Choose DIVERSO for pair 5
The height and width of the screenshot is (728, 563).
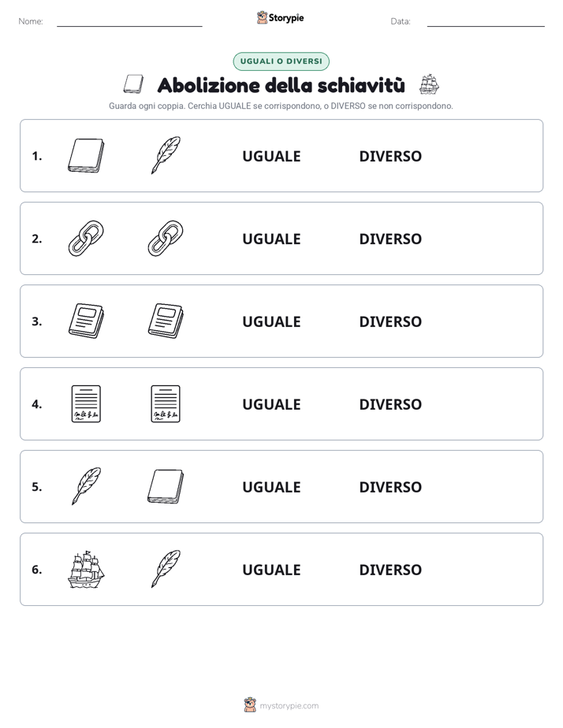pos(390,487)
